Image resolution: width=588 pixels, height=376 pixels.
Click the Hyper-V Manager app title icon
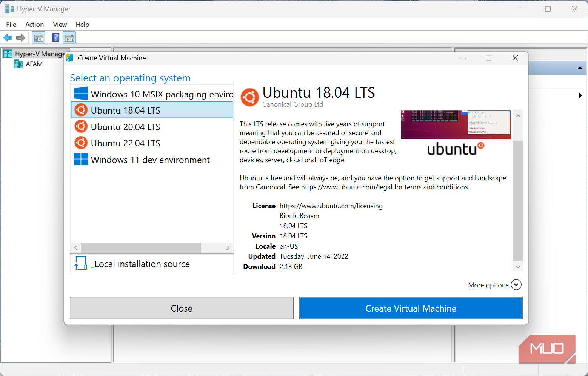pyautogui.click(x=9, y=9)
